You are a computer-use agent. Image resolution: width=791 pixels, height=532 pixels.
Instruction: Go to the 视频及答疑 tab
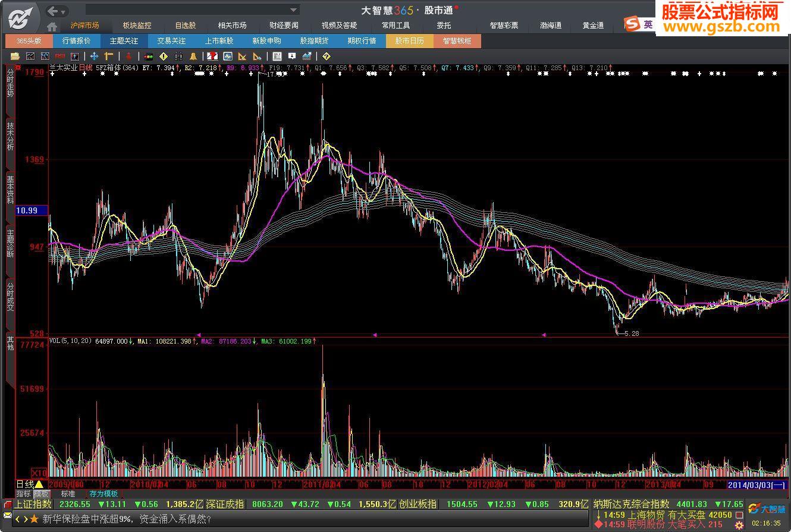(x=339, y=26)
